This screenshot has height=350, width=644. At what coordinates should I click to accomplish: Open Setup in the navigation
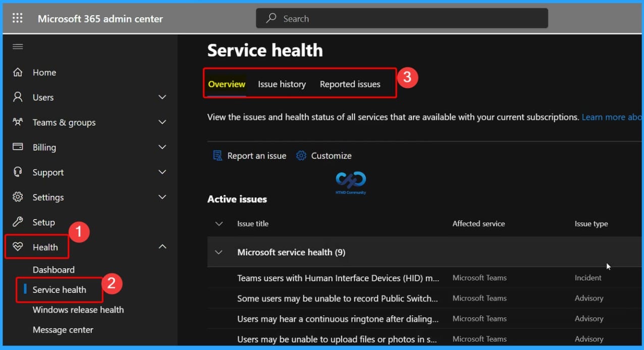point(44,222)
